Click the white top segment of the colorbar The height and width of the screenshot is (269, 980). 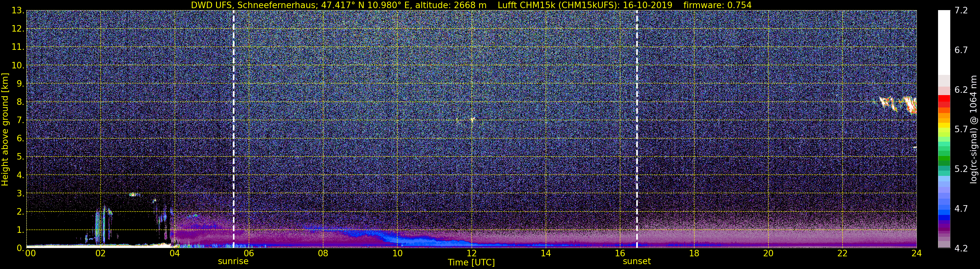click(x=944, y=43)
